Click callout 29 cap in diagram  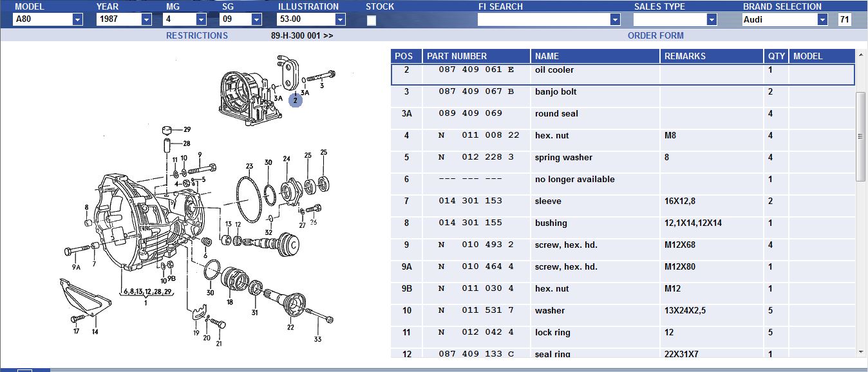pyautogui.click(x=187, y=129)
